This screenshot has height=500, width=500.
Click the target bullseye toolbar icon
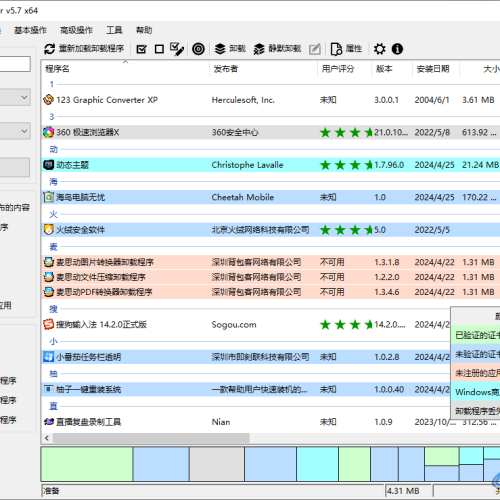coord(198,49)
